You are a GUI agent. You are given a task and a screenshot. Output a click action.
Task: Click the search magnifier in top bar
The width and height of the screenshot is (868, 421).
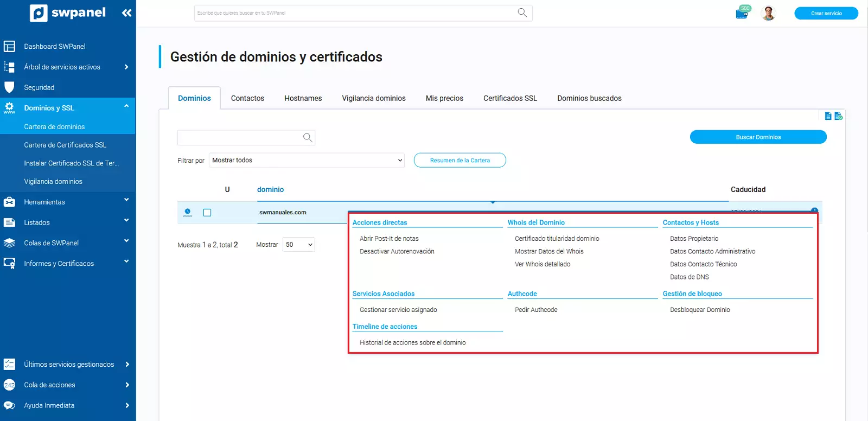tap(522, 12)
